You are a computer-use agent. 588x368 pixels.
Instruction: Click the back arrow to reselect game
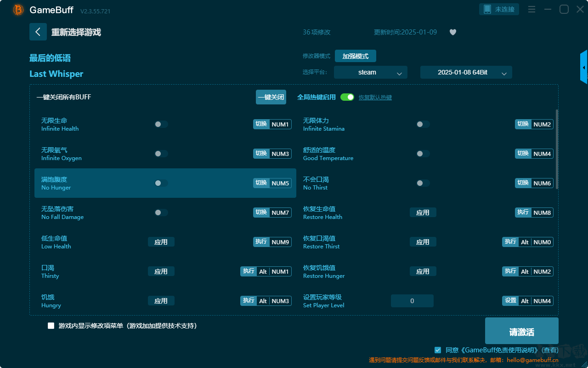(38, 32)
